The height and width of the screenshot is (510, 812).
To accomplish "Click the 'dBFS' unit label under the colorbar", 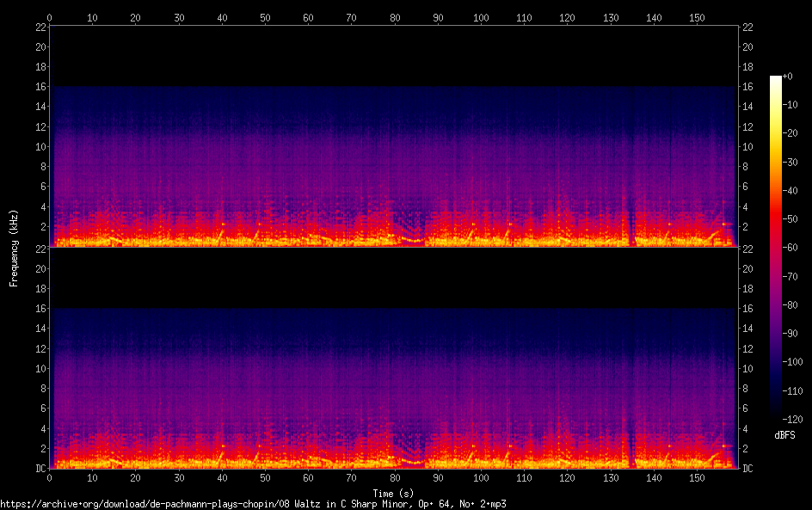I will [784, 435].
